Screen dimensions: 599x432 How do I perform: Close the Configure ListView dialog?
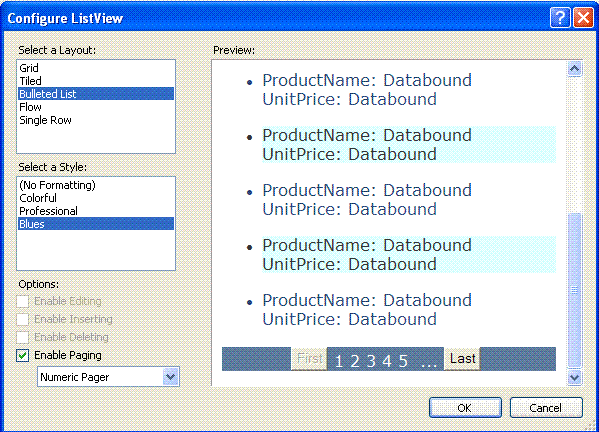coord(583,18)
